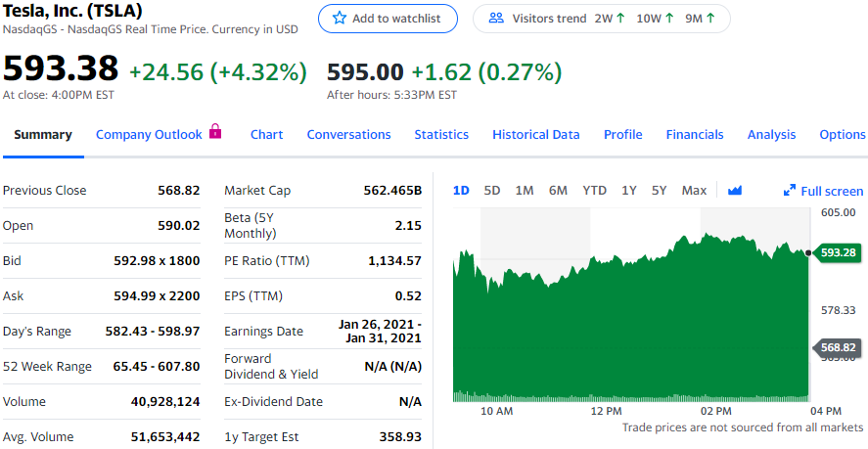Click the Visitors trend people icon
Viewport: 868px width, 449px height.
(496, 19)
